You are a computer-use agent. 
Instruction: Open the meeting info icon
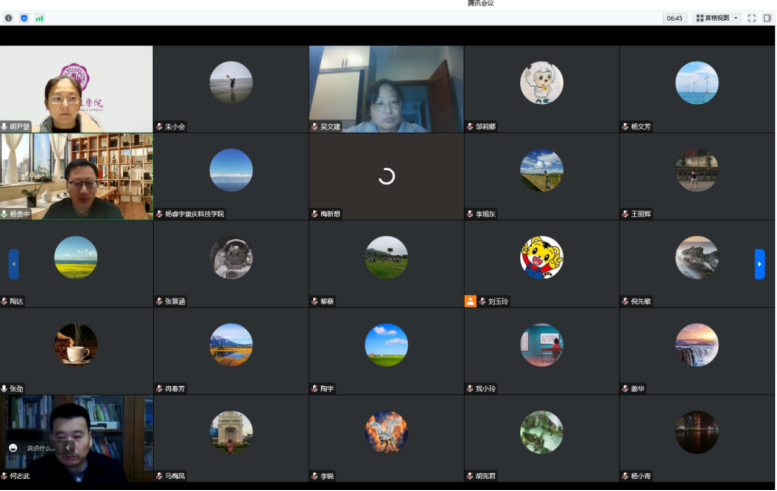click(8, 18)
